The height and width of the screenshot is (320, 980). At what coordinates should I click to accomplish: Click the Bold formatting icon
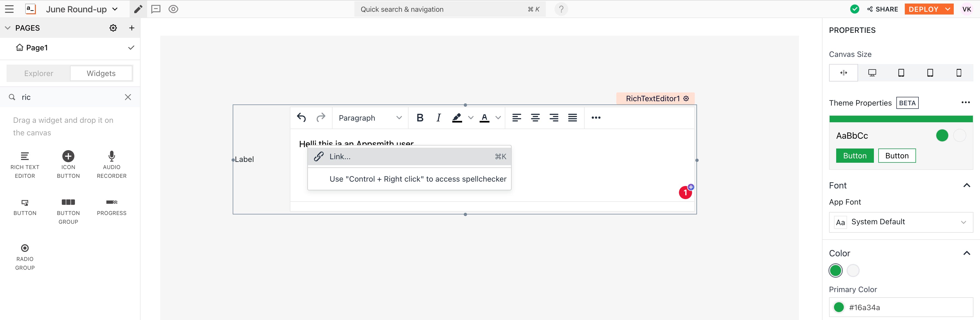click(420, 118)
